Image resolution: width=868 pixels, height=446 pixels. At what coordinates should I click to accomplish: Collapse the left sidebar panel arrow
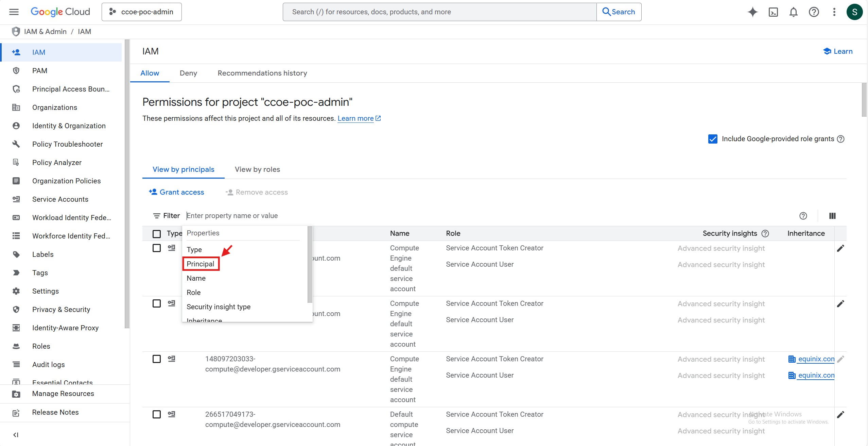tap(16, 435)
